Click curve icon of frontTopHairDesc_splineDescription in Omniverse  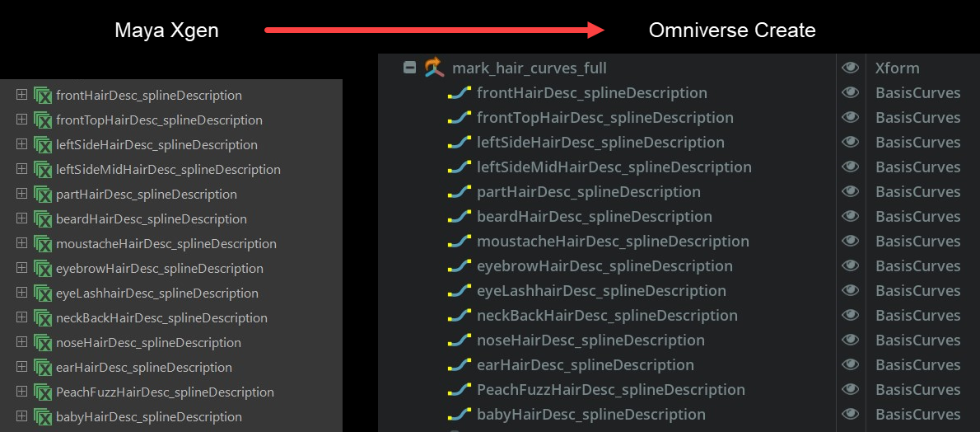click(x=459, y=118)
